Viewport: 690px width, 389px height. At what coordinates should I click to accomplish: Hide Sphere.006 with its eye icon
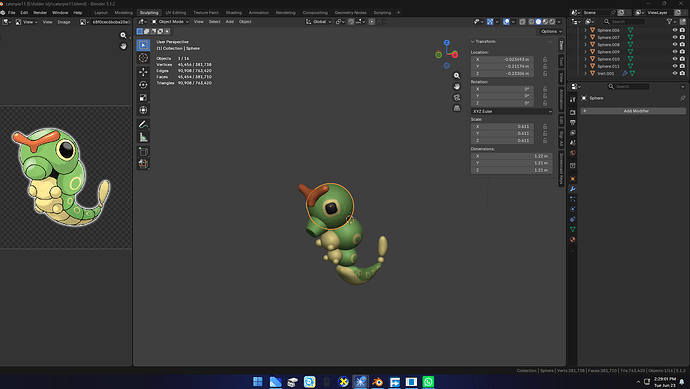point(675,30)
